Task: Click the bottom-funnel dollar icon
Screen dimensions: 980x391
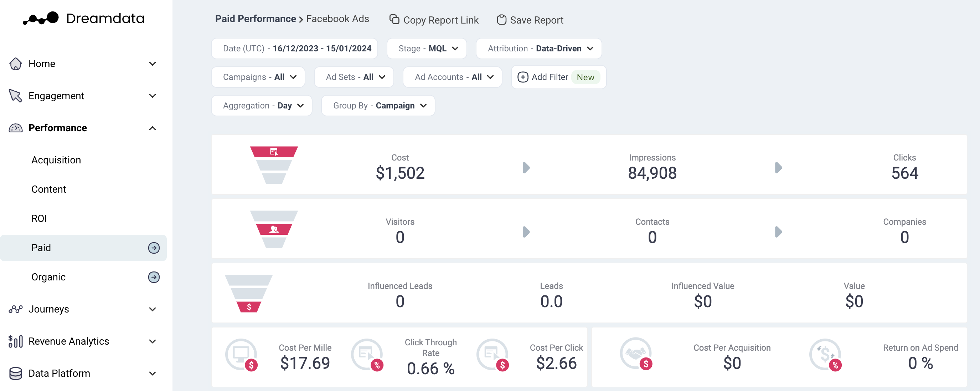Action: (x=249, y=307)
